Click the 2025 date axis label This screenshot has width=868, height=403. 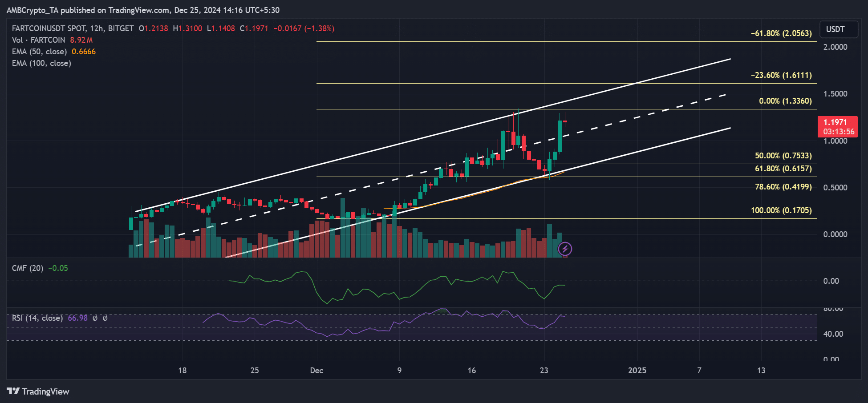637,371
